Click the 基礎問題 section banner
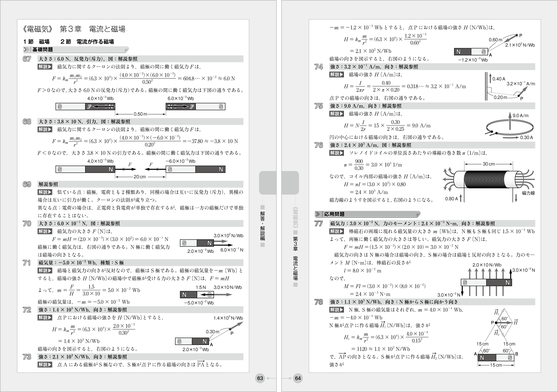 click(x=76, y=50)
